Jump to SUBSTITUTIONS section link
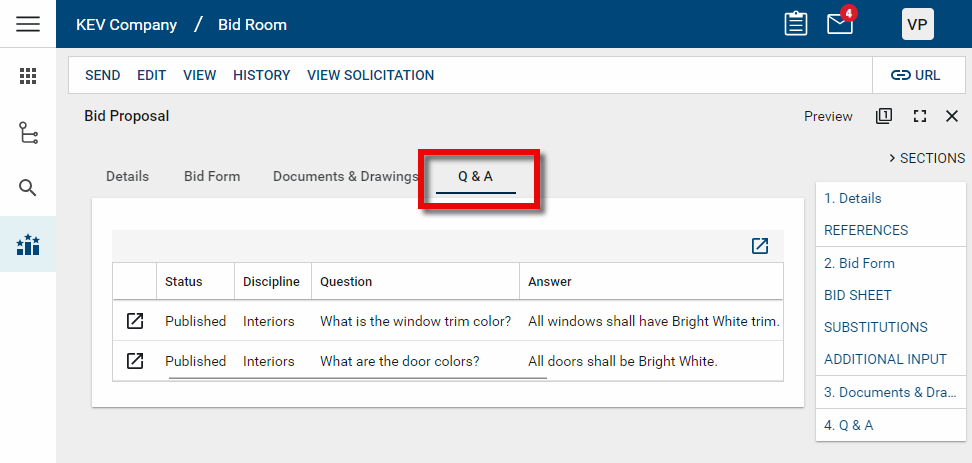This screenshot has width=972, height=463. click(x=875, y=327)
